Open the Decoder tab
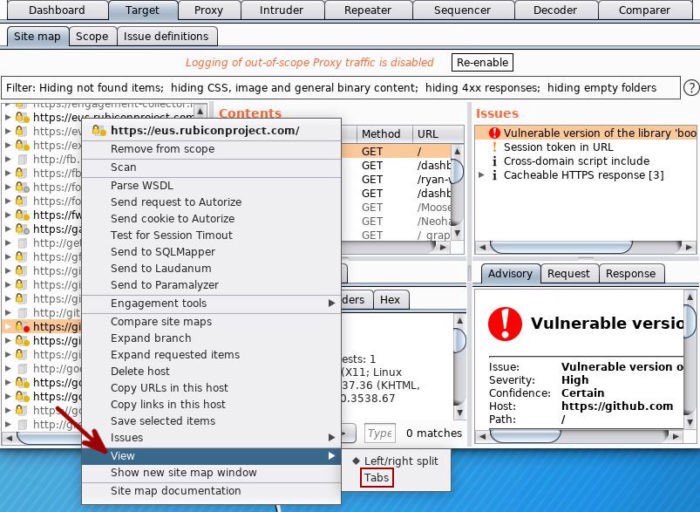The width and height of the screenshot is (700, 512). pos(555,10)
